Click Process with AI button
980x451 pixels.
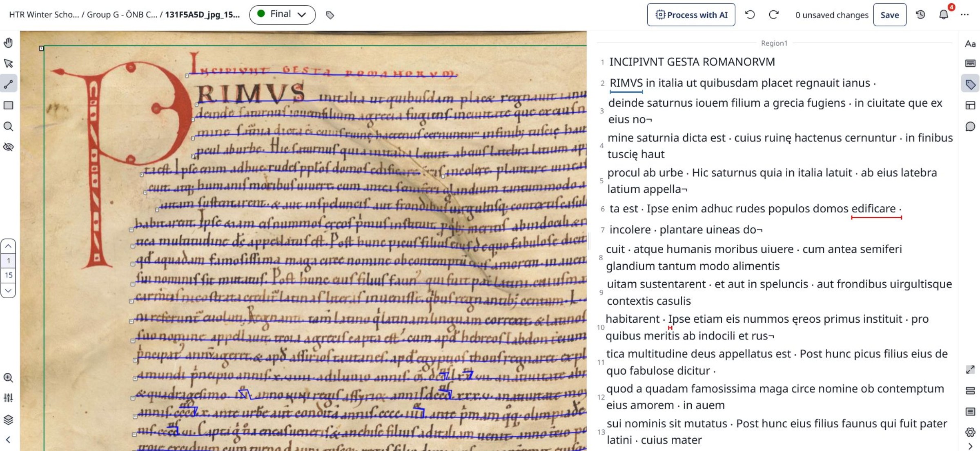pos(691,15)
